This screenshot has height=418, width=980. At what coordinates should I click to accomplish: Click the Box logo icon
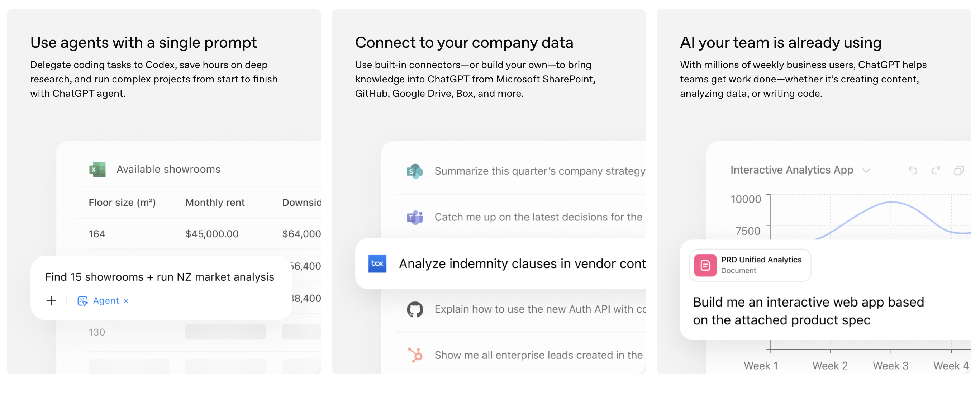point(377,263)
